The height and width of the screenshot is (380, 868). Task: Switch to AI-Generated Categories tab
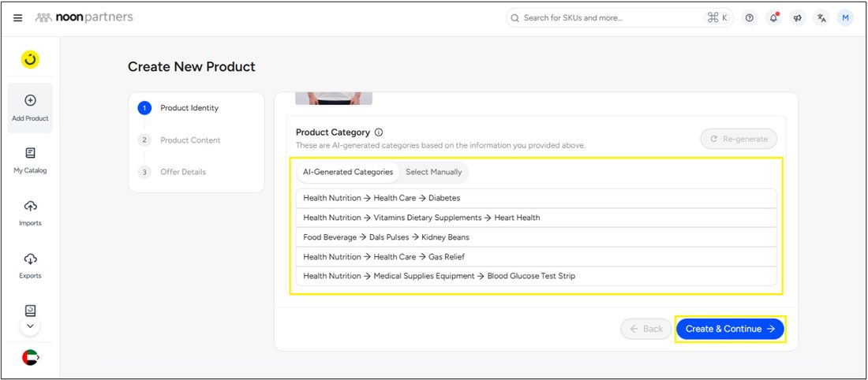click(x=348, y=172)
